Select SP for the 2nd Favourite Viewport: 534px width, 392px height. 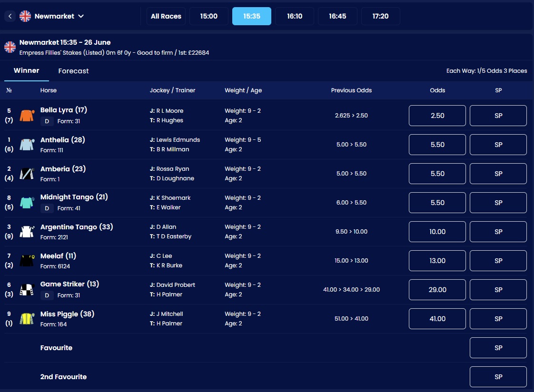(498, 377)
